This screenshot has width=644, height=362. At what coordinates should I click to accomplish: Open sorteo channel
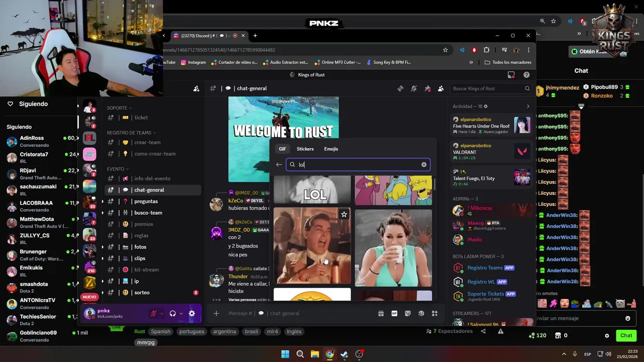tap(152, 293)
